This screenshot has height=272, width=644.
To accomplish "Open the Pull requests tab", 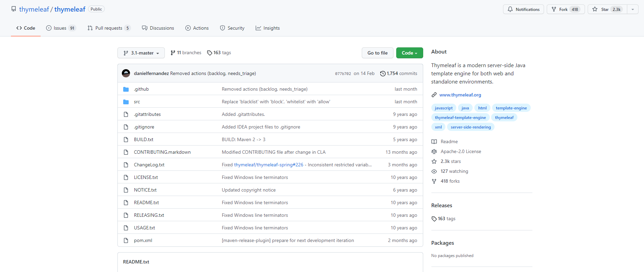I will pyautogui.click(x=109, y=28).
